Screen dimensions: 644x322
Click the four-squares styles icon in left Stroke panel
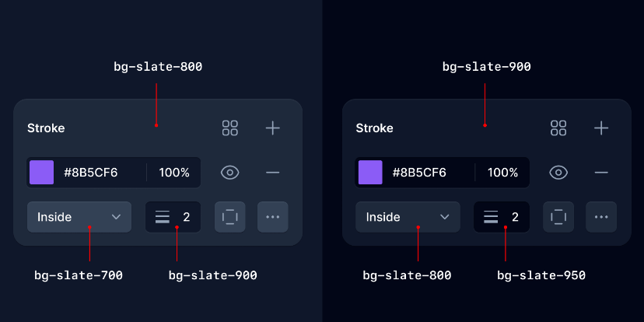click(229, 128)
